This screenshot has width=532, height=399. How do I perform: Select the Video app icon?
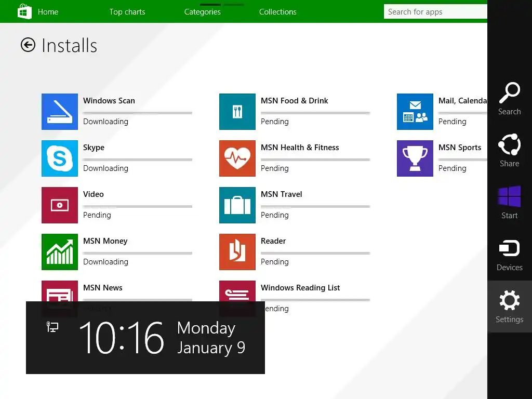pos(60,205)
